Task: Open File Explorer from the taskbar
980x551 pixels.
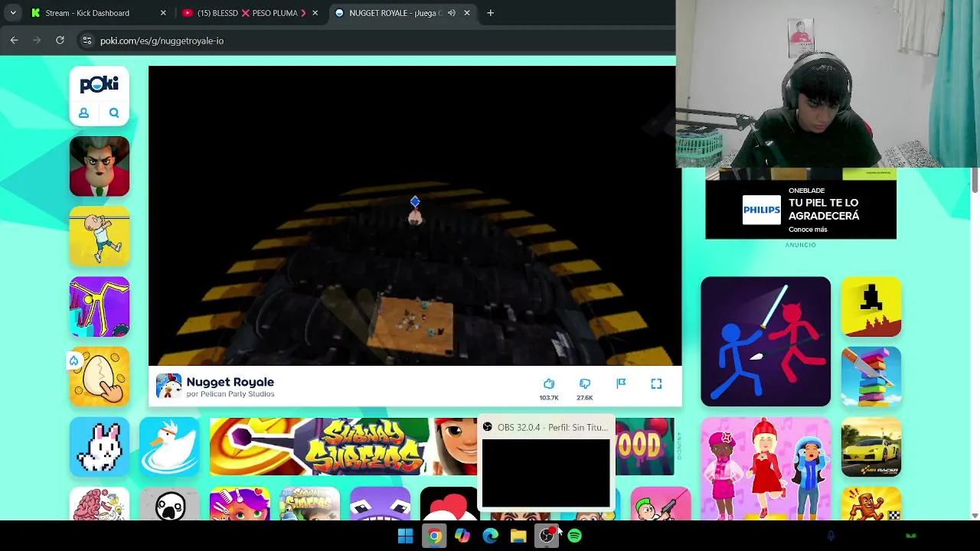Action: 518,536
